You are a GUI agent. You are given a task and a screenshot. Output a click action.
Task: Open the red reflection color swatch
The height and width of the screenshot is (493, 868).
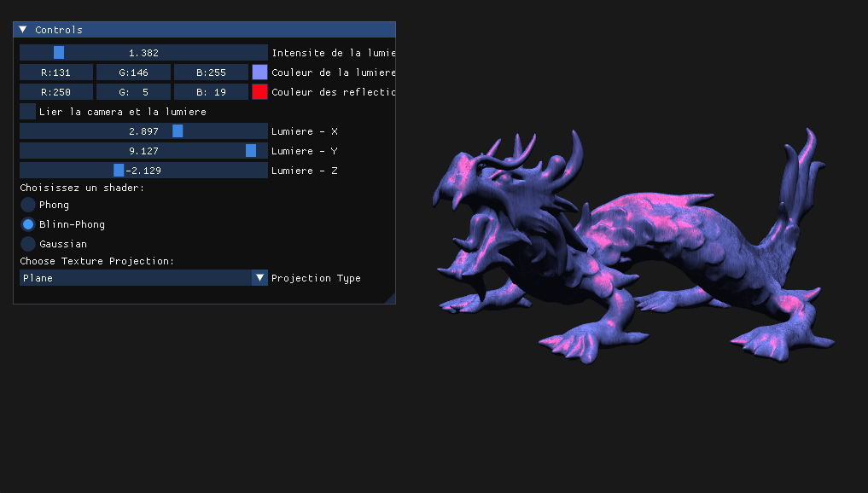click(259, 92)
